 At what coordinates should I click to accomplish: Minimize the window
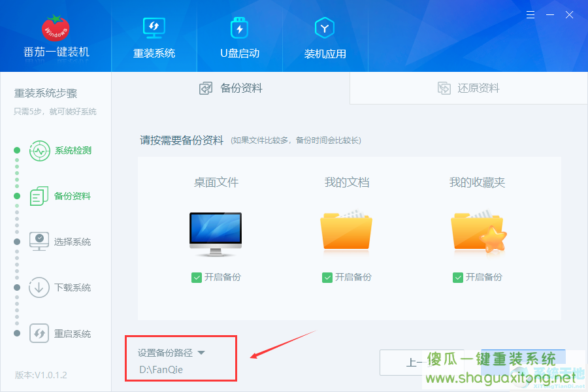tap(550, 15)
